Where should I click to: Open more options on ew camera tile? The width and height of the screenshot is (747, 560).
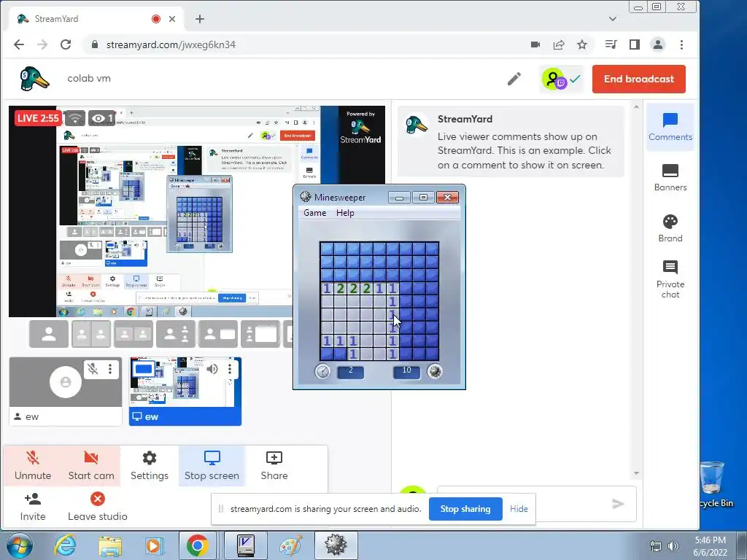110,369
